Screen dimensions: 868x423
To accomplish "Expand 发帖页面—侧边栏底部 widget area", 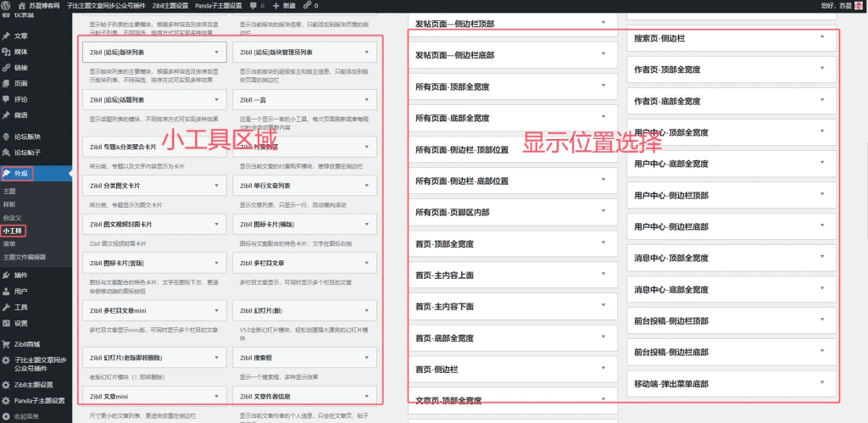I will pyautogui.click(x=604, y=53).
